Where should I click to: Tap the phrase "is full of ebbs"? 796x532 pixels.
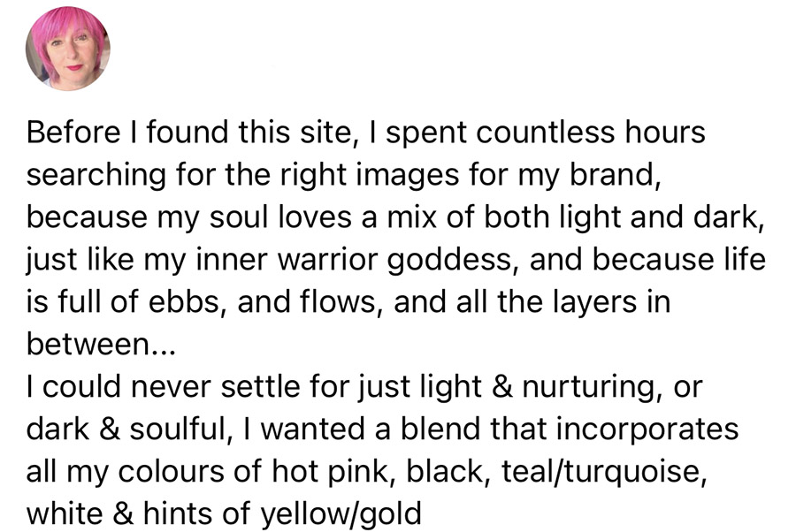point(121,302)
